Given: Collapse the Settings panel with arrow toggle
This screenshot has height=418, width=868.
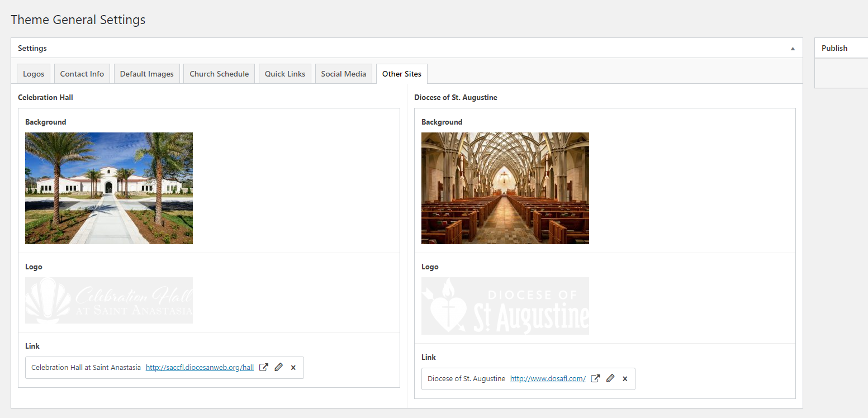Looking at the screenshot, I should point(792,49).
